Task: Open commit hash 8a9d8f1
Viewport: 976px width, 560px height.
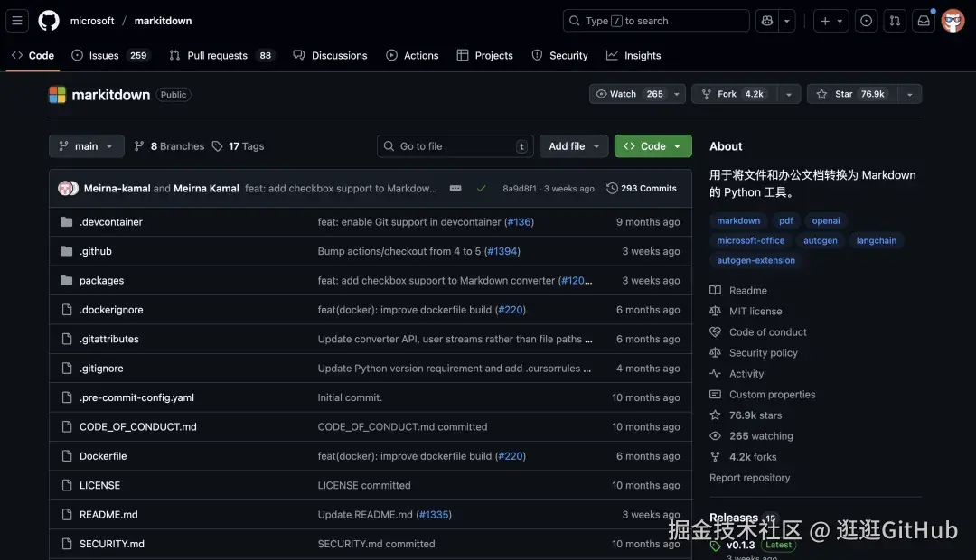Action: [519, 189]
